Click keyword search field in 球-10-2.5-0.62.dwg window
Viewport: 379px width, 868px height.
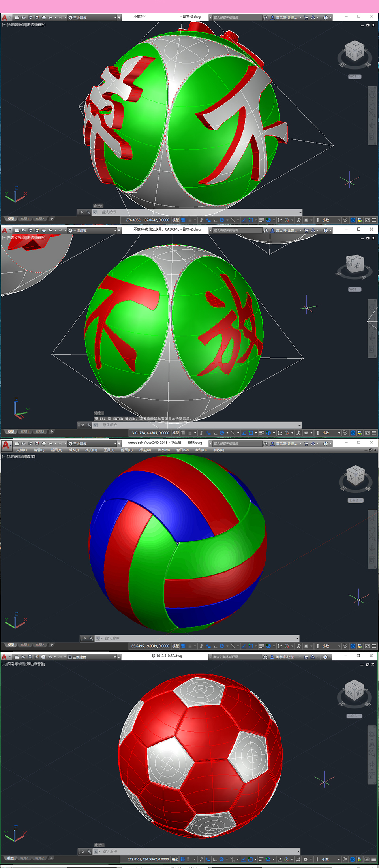coord(237,657)
